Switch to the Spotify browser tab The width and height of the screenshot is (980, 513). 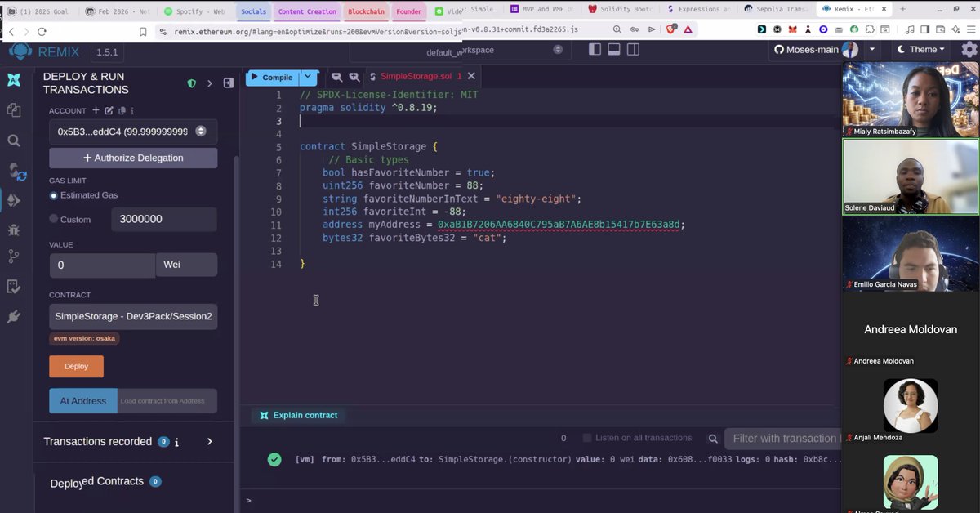pyautogui.click(x=194, y=11)
